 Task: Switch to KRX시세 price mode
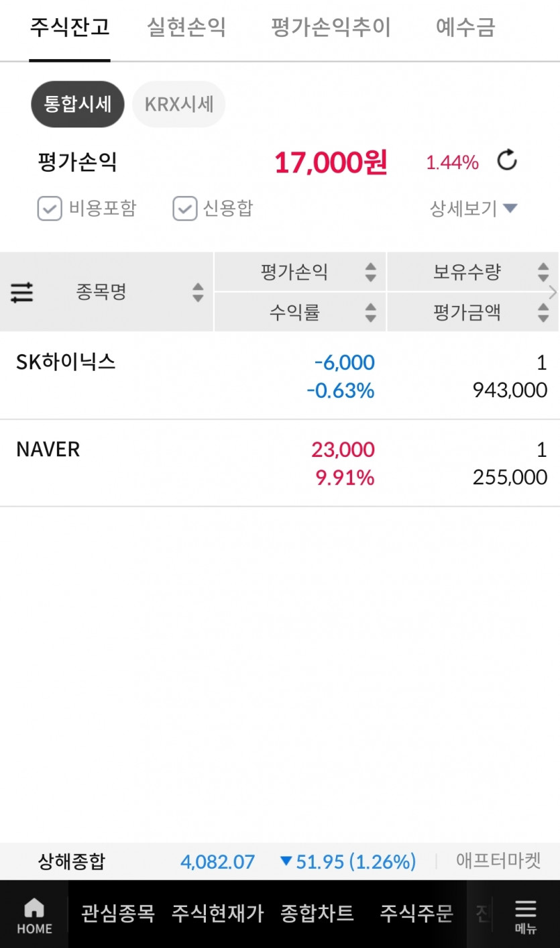179,105
